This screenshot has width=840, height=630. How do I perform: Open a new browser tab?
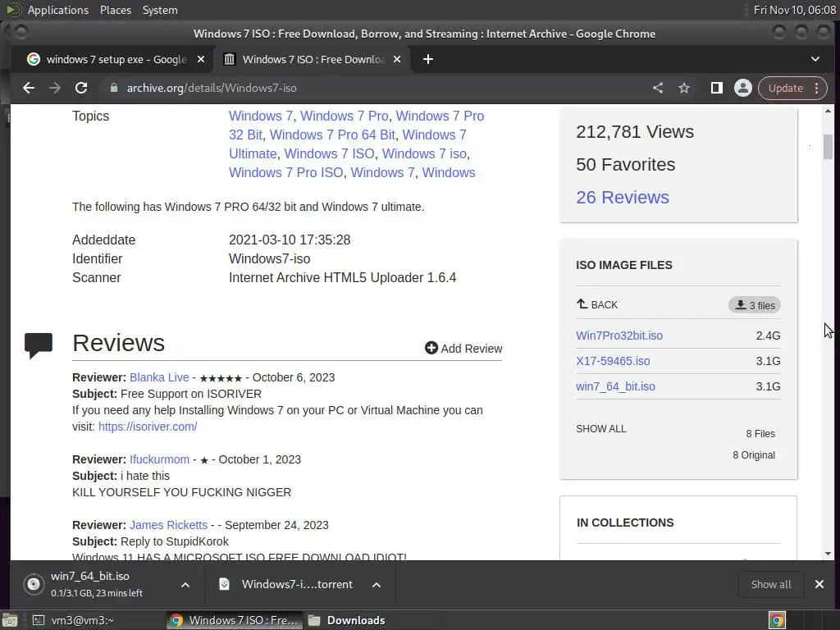[x=427, y=59]
